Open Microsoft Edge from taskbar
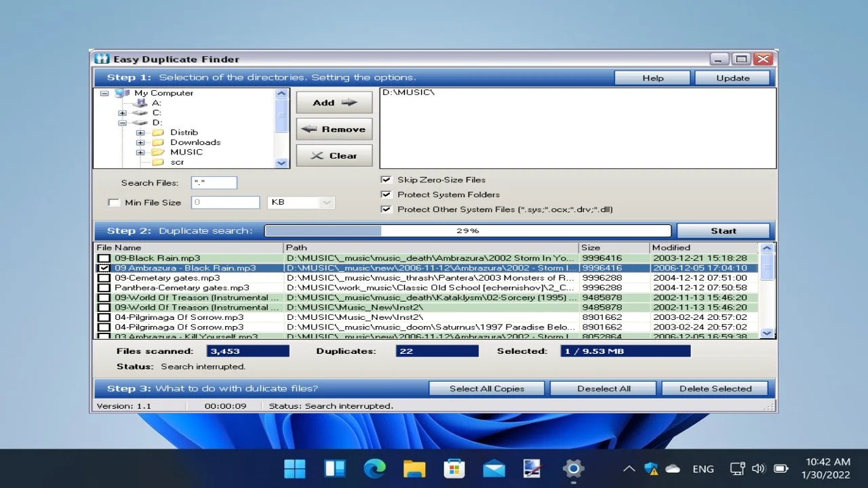Screen dimensions: 868x488 374,468
